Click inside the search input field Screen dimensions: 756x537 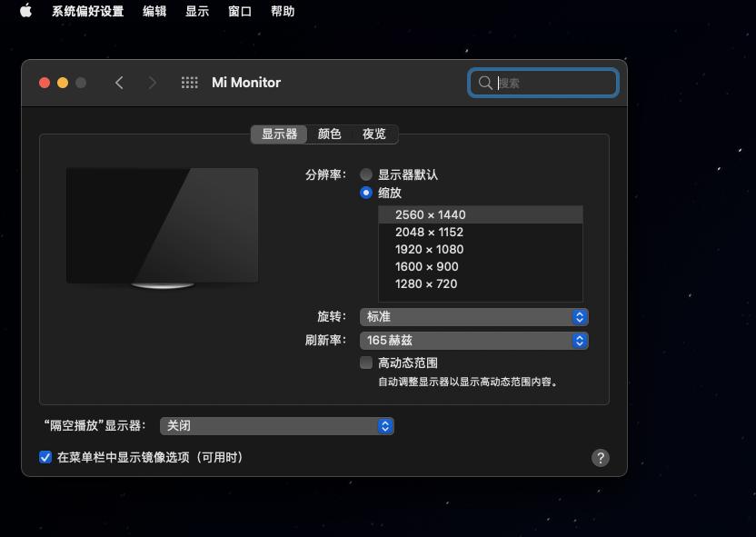pyautogui.click(x=545, y=83)
